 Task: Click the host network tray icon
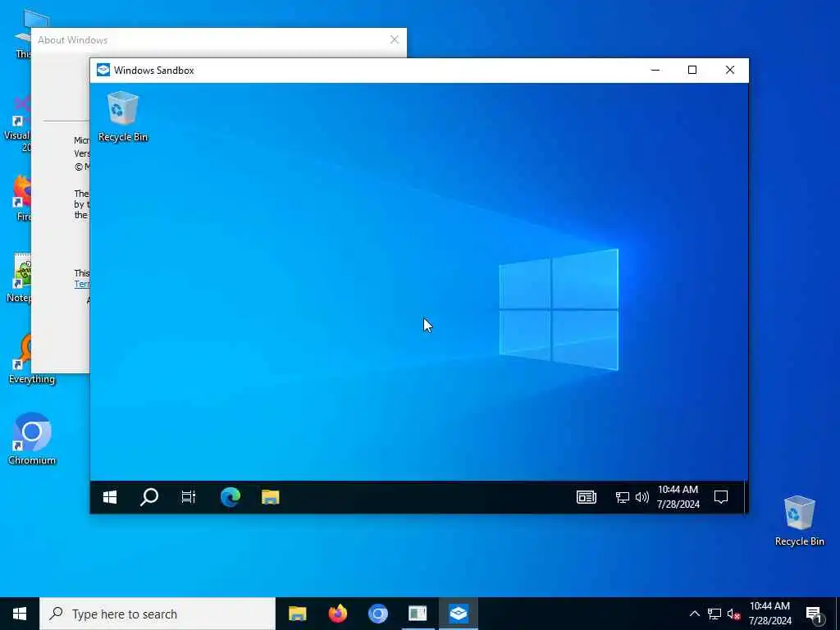coord(714,614)
